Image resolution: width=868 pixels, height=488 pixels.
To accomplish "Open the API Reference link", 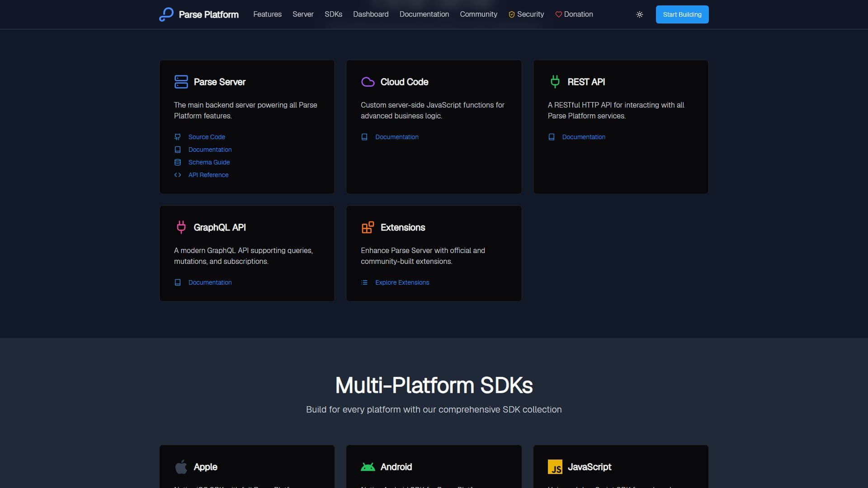I will coord(208,175).
